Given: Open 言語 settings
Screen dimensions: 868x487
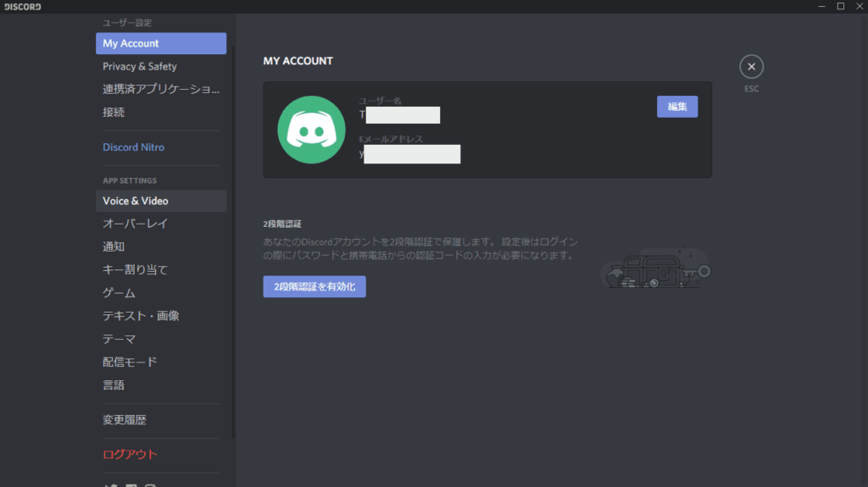Looking at the screenshot, I should [x=161, y=385].
